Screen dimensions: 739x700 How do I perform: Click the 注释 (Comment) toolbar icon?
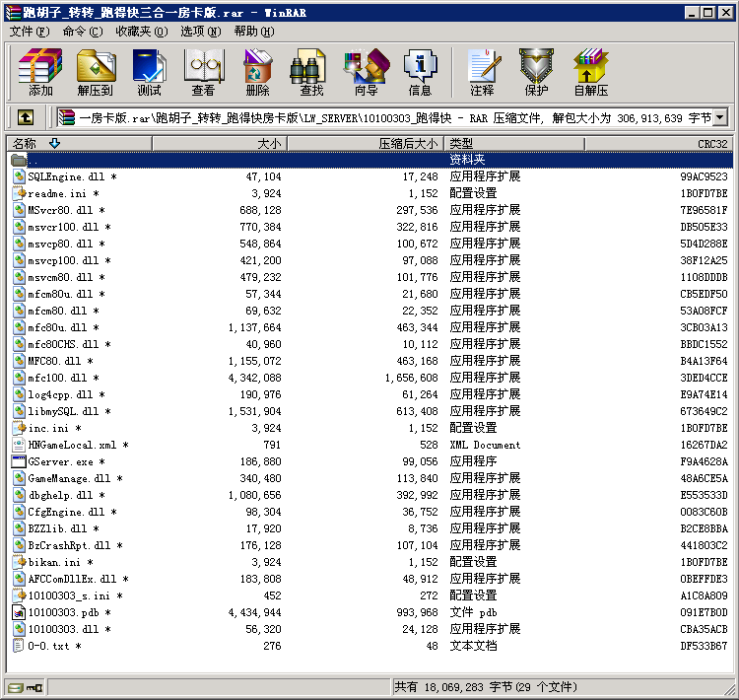482,72
